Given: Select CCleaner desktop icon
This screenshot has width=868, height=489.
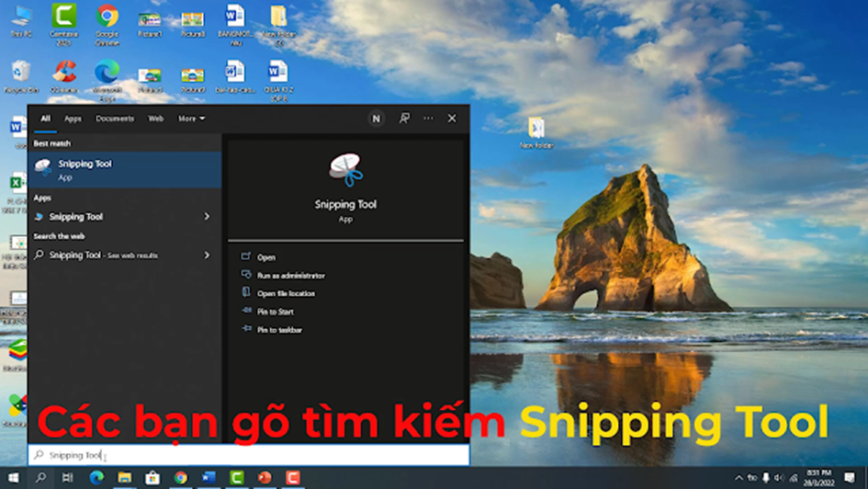Looking at the screenshot, I should pos(63,76).
